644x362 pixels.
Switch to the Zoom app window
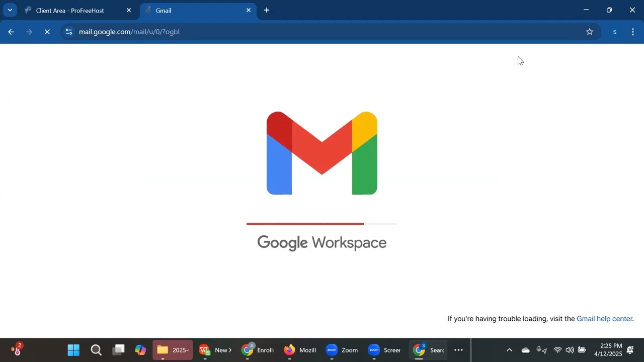342,350
